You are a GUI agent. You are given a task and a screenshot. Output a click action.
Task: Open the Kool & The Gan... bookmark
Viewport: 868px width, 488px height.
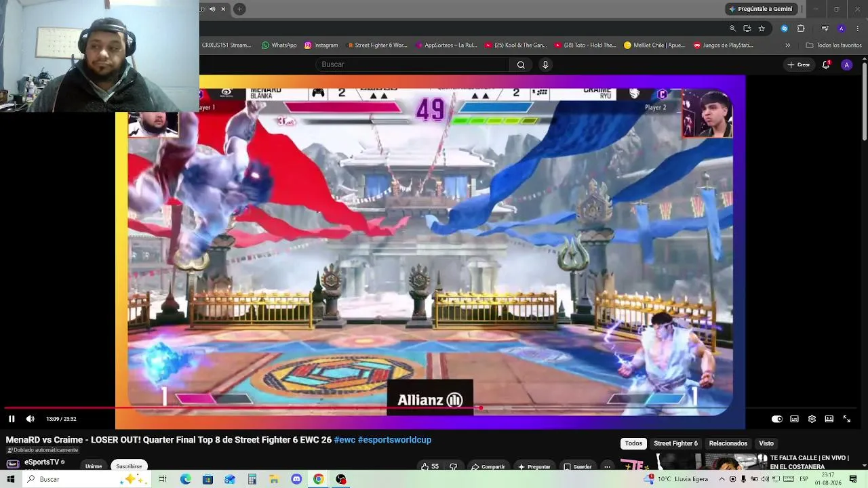tap(515, 45)
